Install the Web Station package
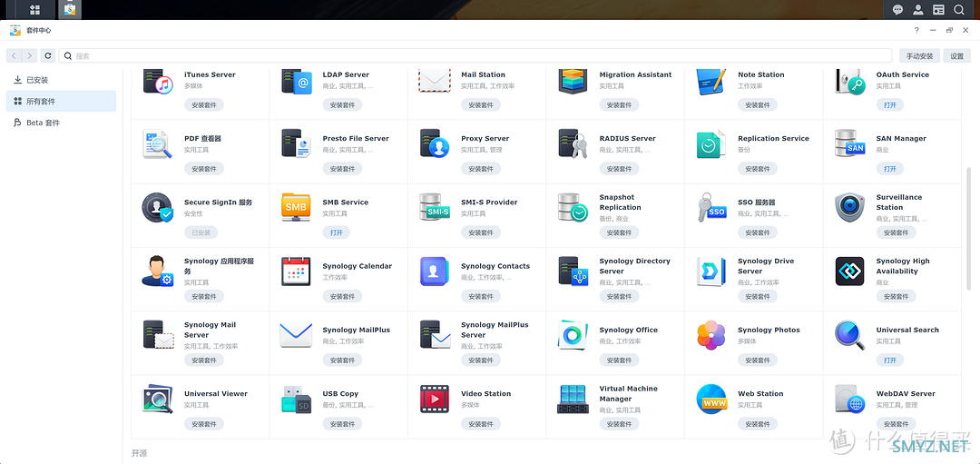The height and width of the screenshot is (464, 980). pos(758,424)
